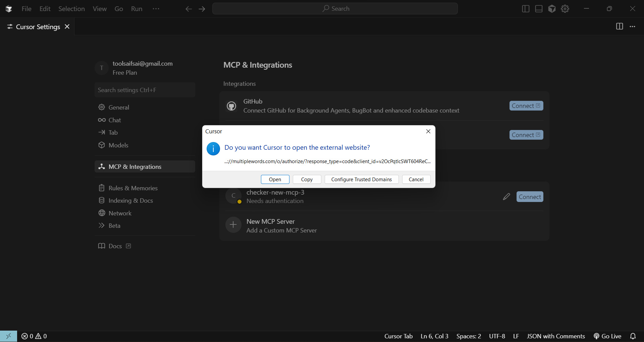Screen dimensions: 644x342
Task: Open the external Docs link
Action: pyautogui.click(x=114, y=246)
